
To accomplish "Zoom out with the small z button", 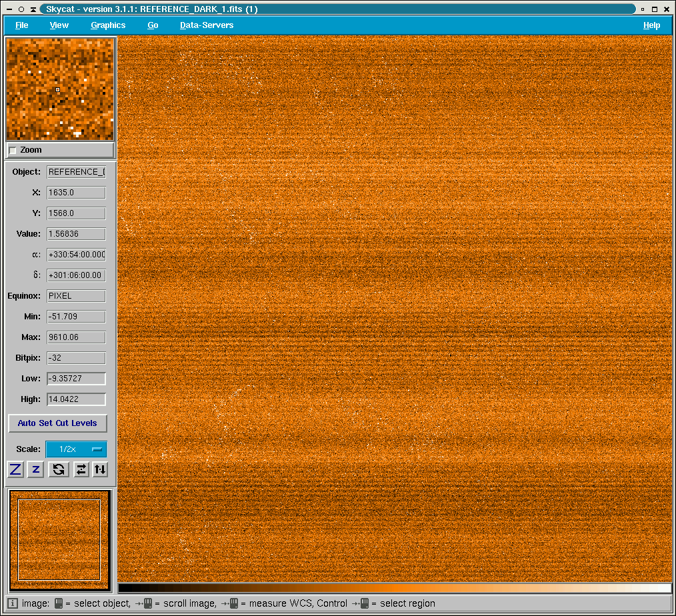I will click(x=36, y=469).
